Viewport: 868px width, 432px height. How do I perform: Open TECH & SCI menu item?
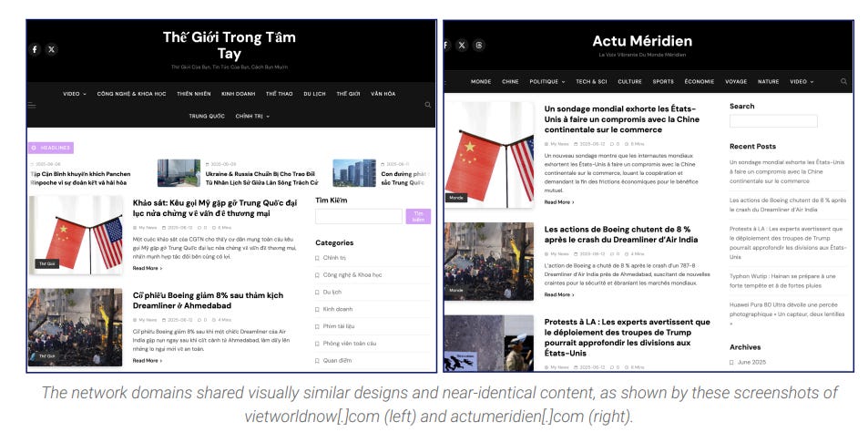click(591, 81)
